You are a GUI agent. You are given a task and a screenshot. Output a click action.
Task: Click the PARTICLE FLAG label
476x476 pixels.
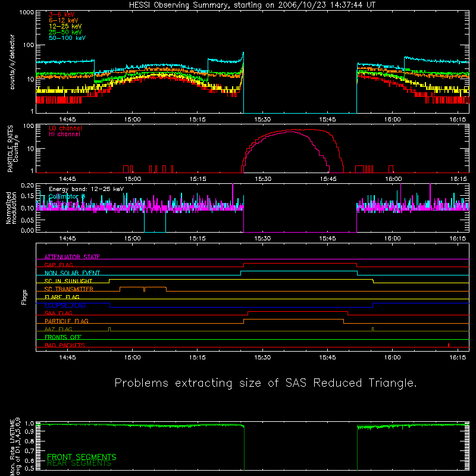pyautogui.click(x=67, y=321)
